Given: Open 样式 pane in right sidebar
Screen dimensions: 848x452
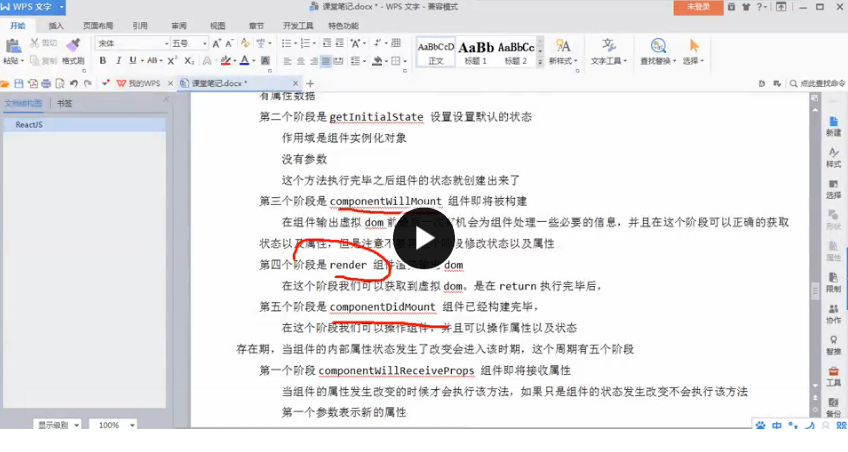Looking at the screenshot, I should coord(833,158).
